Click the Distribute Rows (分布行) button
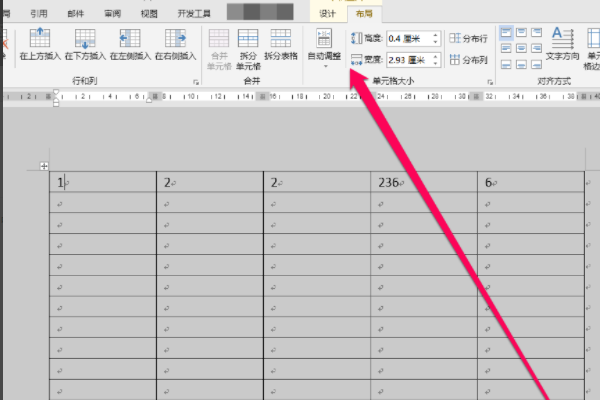Viewport: 600px width, 400px height. [468, 38]
